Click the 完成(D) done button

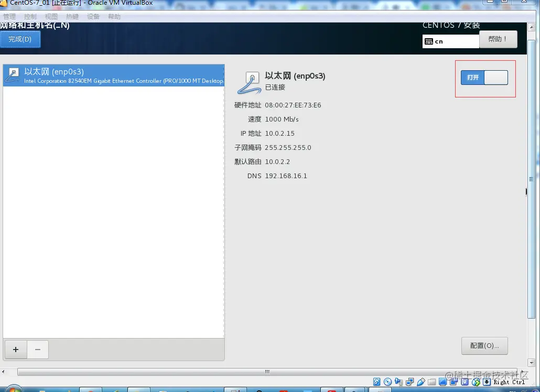(x=20, y=39)
